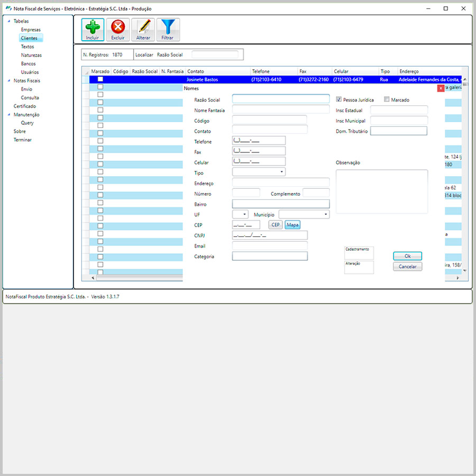This screenshot has height=476, width=476.
Task: Open Naturezas in the sidebar
Action: click(31, 55)
